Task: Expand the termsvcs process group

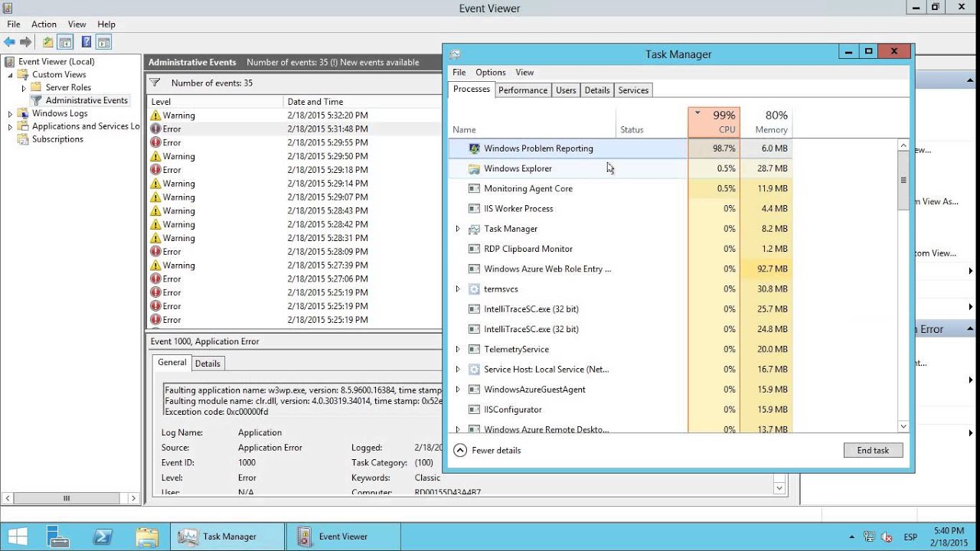Action: 458,289
